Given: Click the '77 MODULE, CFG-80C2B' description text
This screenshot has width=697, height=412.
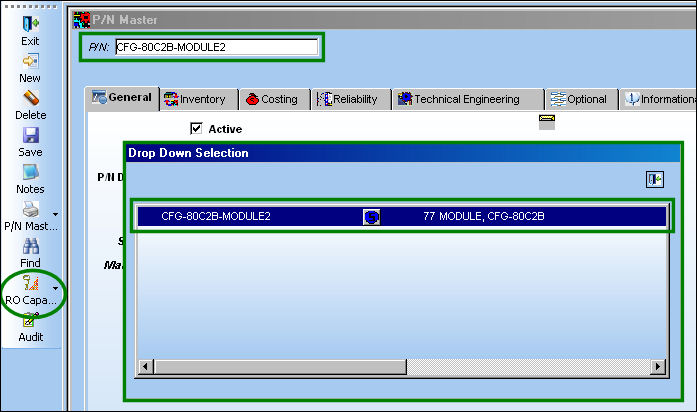Looking at the screenshot, I should pyautogui.click(x=484, y=216).
